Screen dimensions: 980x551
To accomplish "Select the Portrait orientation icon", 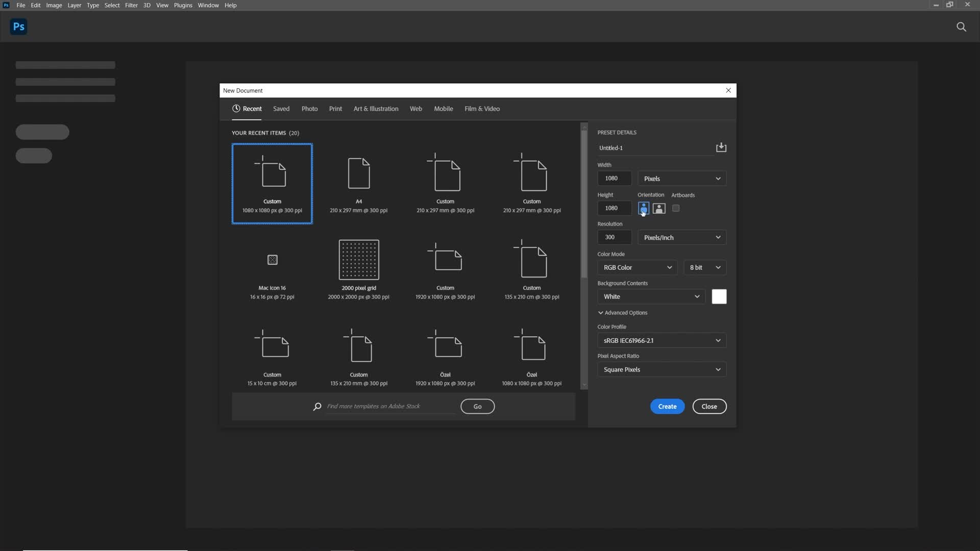I will (x=644, y=208).
